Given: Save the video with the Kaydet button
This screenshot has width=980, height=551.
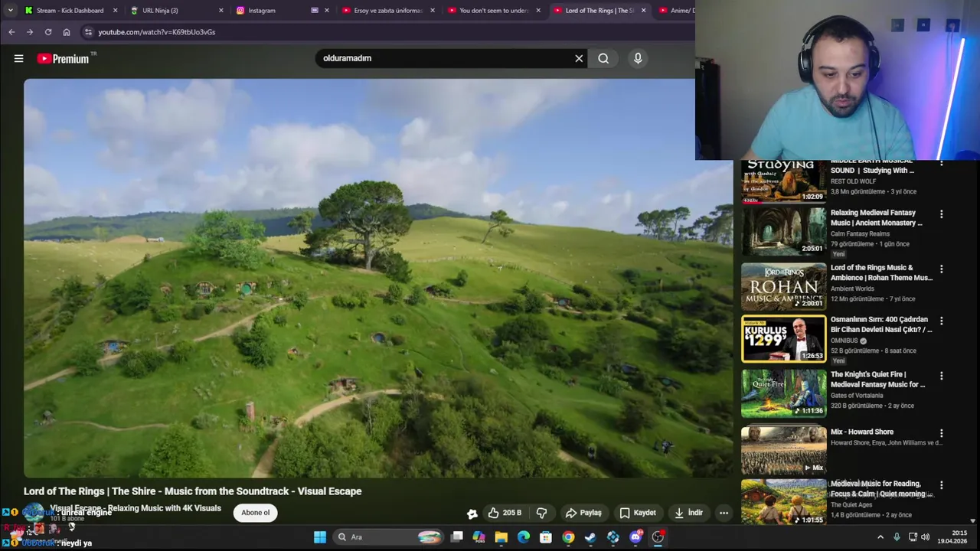Looking at the screenshot, I should click(637, 513).
